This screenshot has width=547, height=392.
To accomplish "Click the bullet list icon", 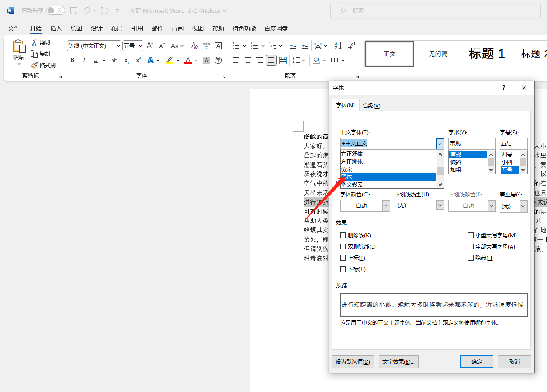I will point(236,45).
